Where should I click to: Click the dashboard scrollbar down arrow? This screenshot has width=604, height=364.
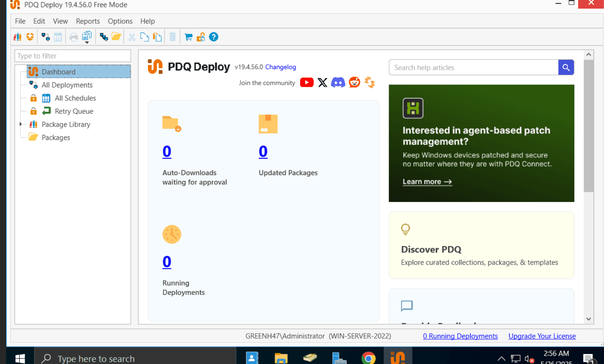click(x=589, y=319)
